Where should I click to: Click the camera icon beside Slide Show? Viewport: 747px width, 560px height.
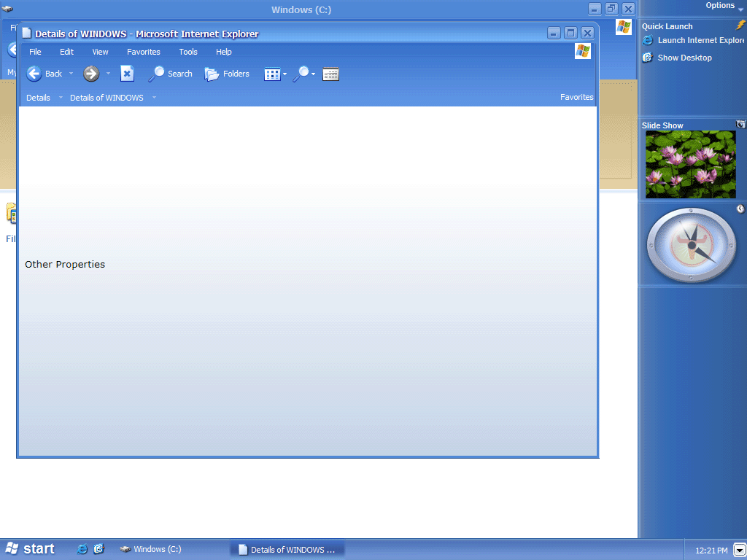pyautogui.click(x=741, y=124)
